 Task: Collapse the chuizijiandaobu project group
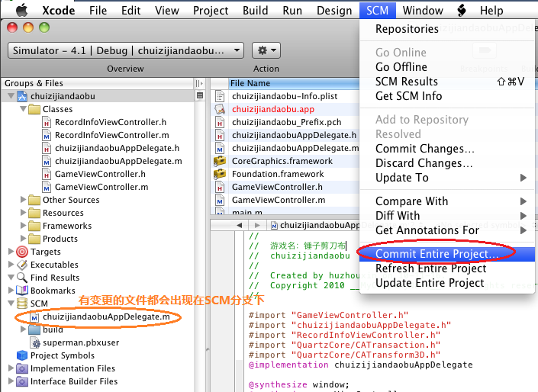[x=11, y=96]
